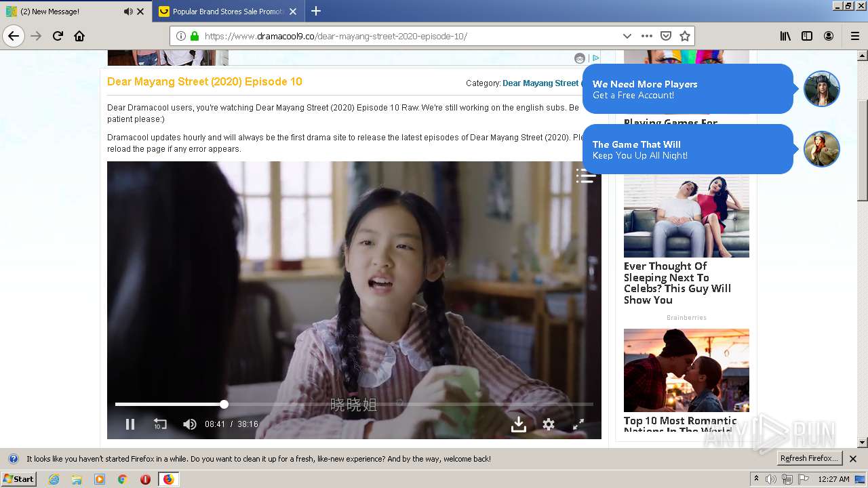Viewport: 868px width, 488px height.
Task: Click the video progress knob
Action: 224,404
